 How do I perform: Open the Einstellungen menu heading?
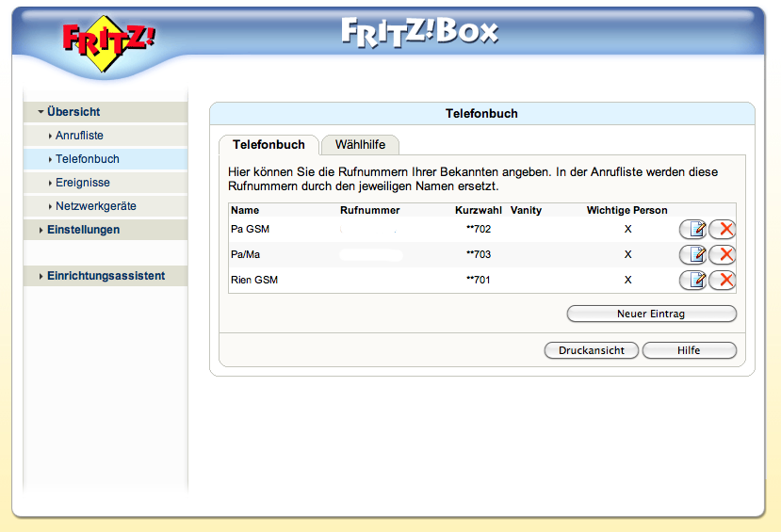point(83,230)
